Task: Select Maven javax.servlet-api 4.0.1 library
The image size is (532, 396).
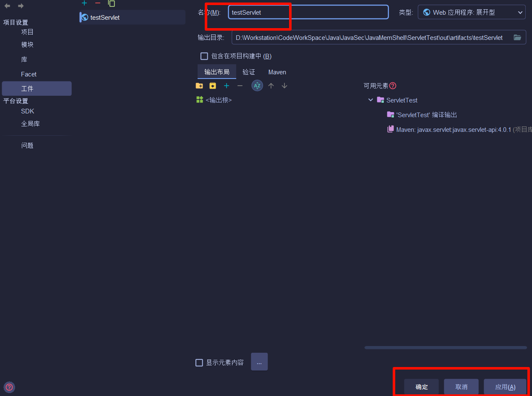Action: tap(459, 129)
